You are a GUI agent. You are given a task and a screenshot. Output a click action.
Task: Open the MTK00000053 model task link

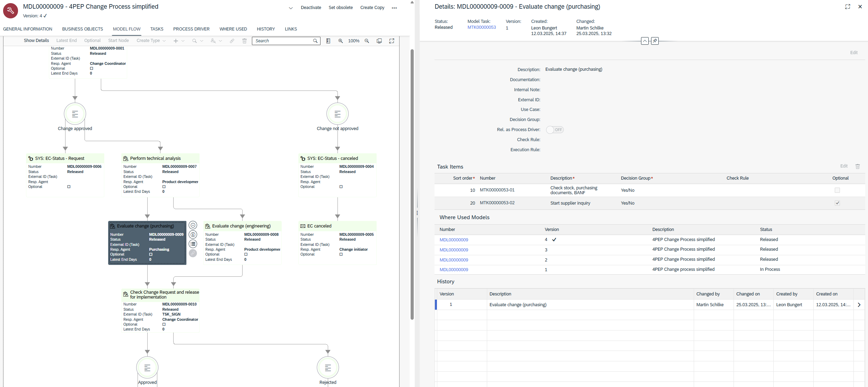click(x=481, y=27)
